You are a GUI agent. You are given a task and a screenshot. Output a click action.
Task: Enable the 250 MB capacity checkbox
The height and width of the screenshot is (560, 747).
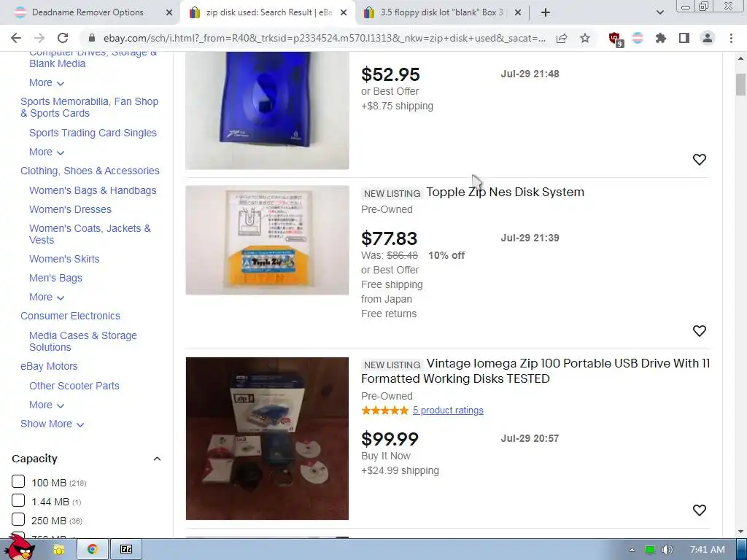(18, 519)
